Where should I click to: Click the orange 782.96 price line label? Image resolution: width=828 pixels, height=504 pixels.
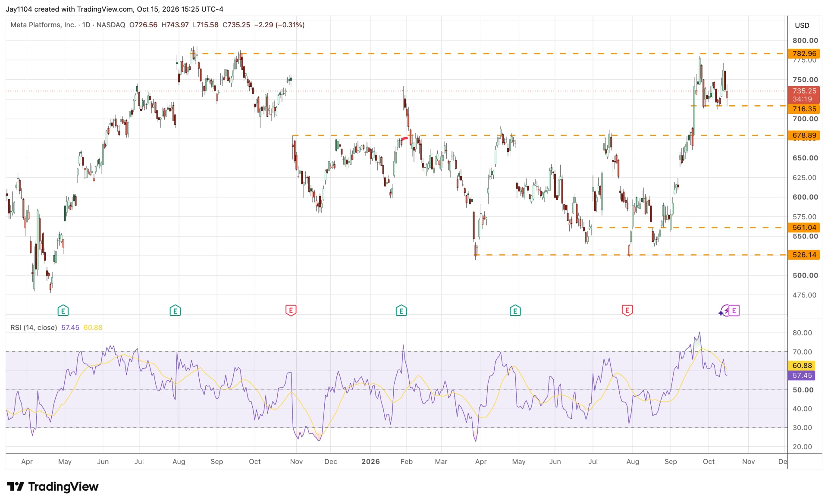[804, 53]
